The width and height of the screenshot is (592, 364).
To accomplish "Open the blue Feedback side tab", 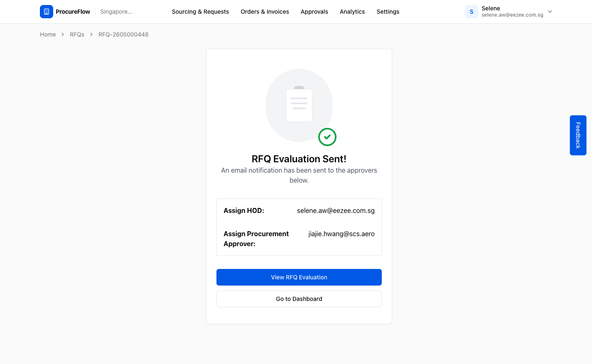I will tap(578, 135).
